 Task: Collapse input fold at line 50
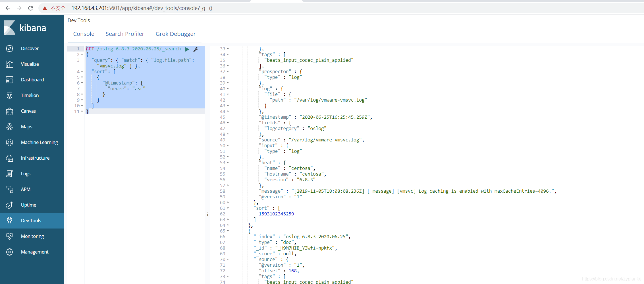pos(228,145)
